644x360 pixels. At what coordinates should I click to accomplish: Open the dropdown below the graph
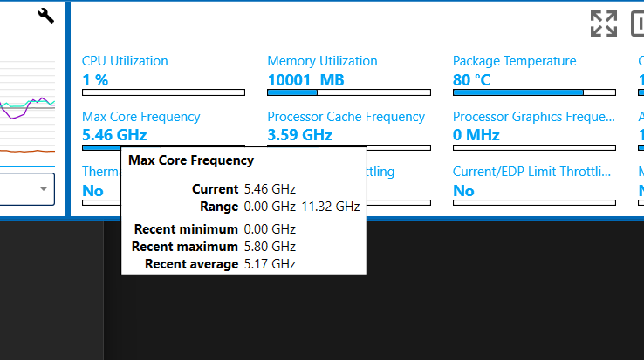44,188
